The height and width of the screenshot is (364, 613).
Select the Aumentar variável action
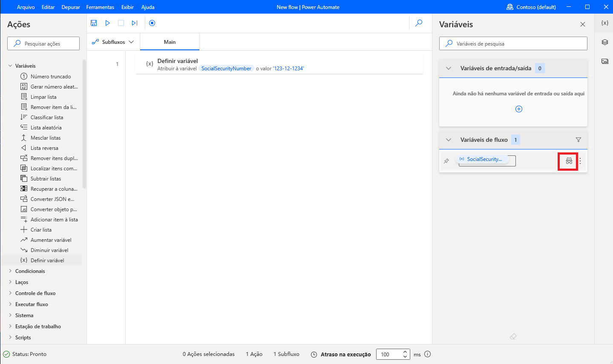(x=46, y=240)
